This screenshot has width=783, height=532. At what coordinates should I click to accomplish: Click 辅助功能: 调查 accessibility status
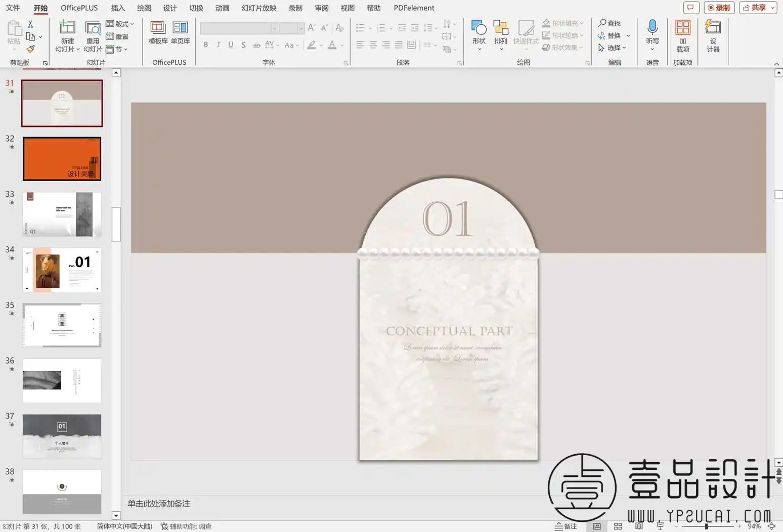point(186,526)
